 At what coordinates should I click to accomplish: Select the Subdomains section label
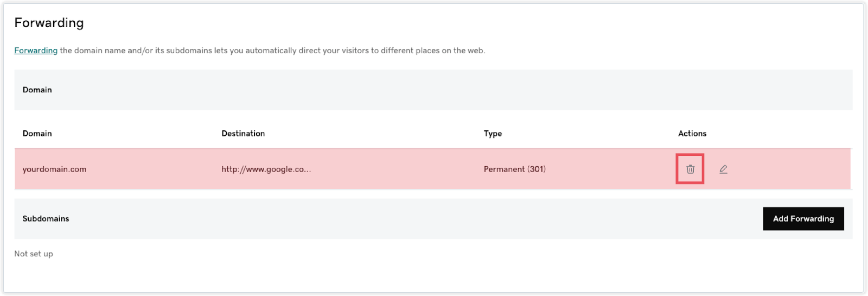click(46, 218)
